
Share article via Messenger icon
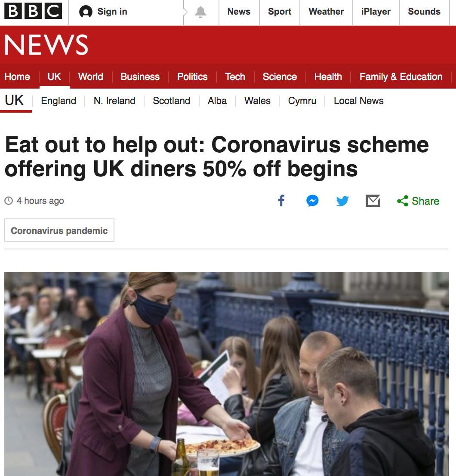pyautogui.click(x=312, y=201)
